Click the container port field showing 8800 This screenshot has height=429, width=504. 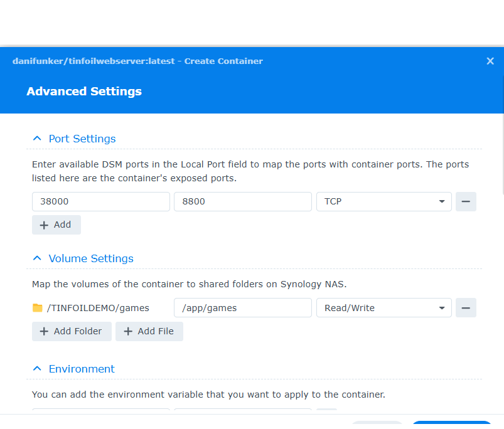click(242, 202)
